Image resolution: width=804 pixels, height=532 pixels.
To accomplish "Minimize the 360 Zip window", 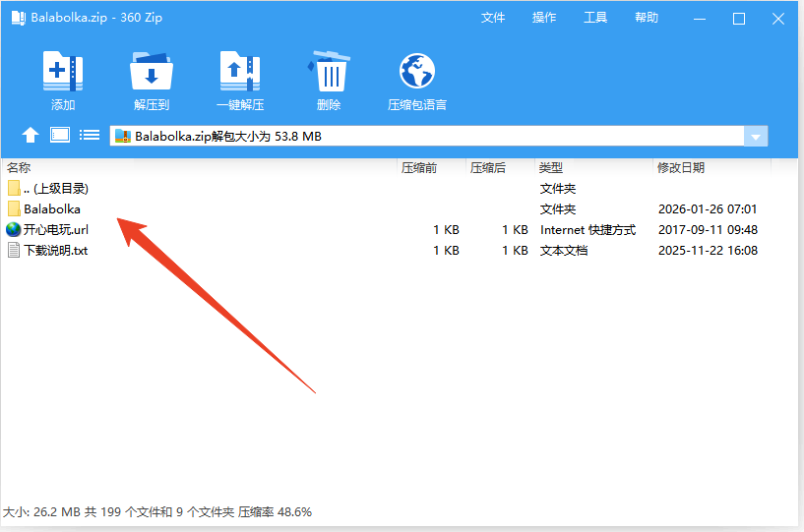I will pos(700,19).
